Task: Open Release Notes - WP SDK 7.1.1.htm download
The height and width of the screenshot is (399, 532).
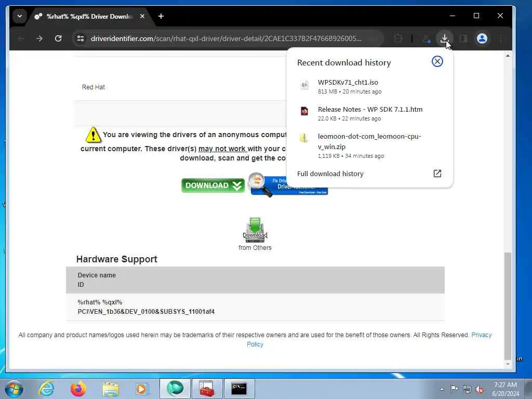Action: 370,114
